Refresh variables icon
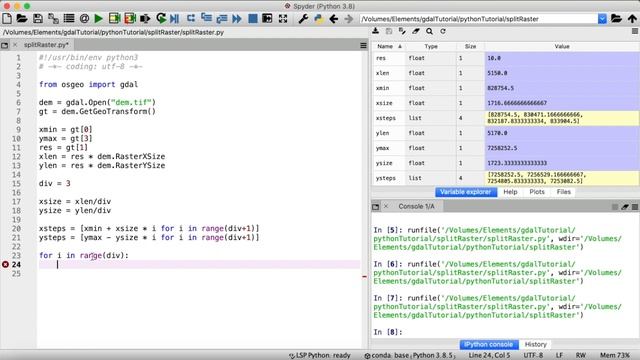The image size is (640, 360). [443, 31]
